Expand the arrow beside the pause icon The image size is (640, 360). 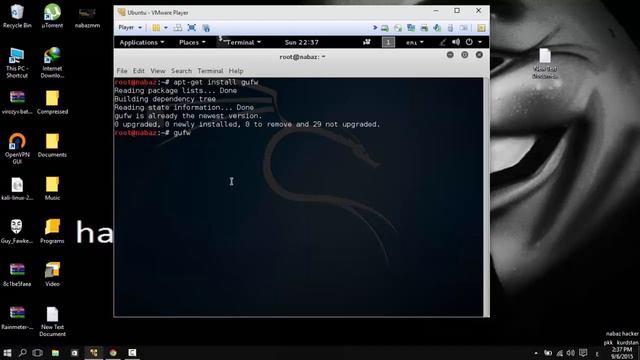tap(166, 28)
